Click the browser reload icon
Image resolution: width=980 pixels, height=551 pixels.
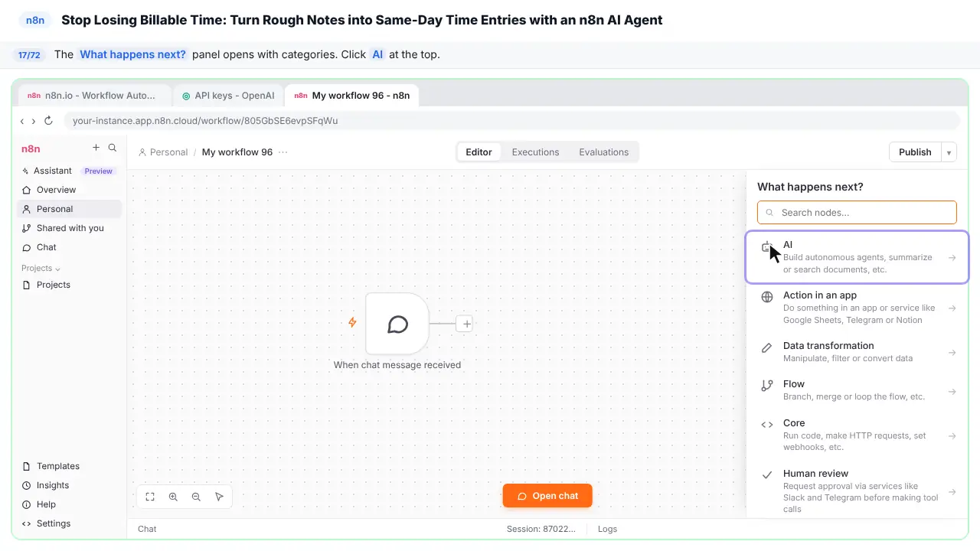[x=48, y=121]
